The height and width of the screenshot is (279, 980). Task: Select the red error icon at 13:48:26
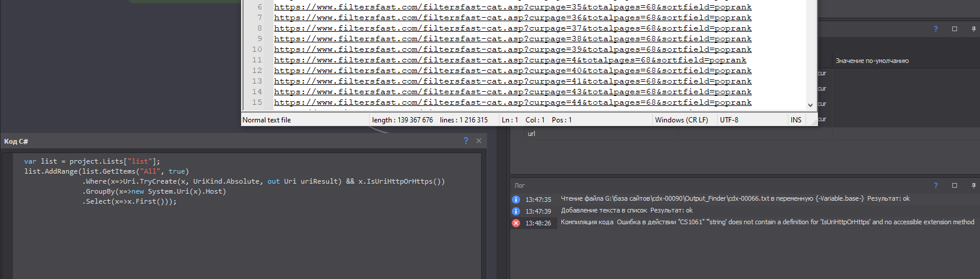click(x=516, y=223)
